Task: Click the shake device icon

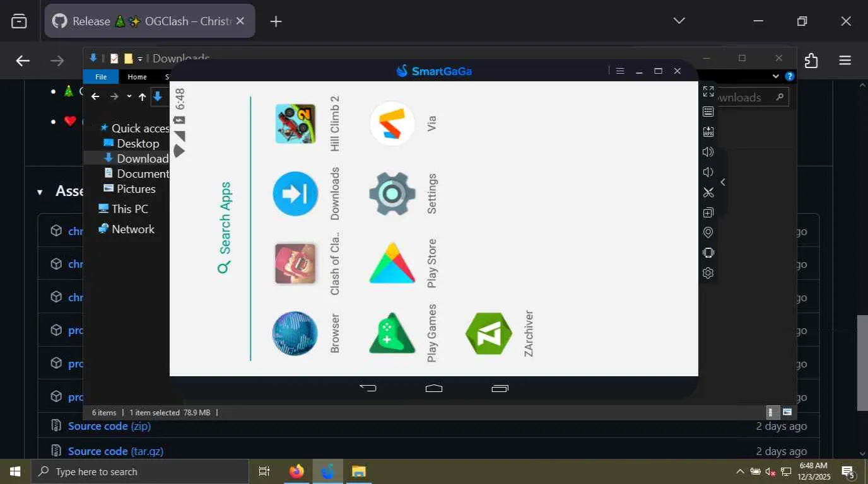Action: click(708, 253)
